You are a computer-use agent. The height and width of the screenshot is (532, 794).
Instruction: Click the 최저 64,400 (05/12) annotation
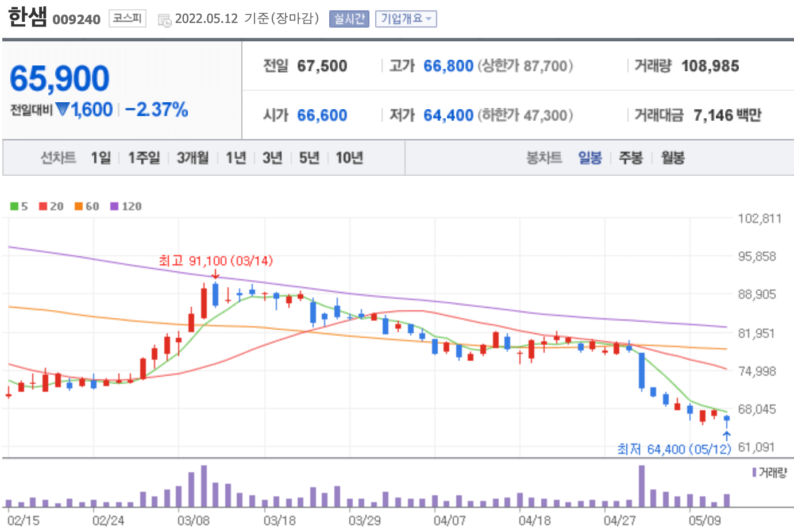pyautogui.click(x=674, y=449)
